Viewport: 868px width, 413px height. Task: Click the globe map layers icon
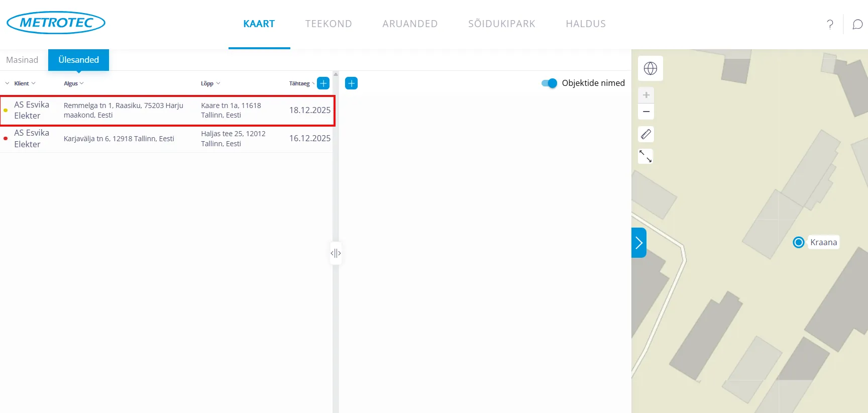pyautogui.click(x=650, y=68)
